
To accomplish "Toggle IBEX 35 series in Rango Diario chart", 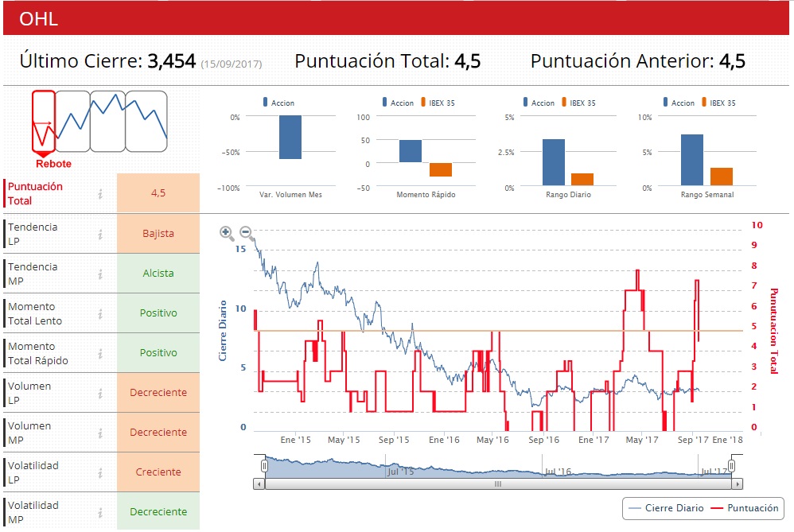I will coord(578,103).
